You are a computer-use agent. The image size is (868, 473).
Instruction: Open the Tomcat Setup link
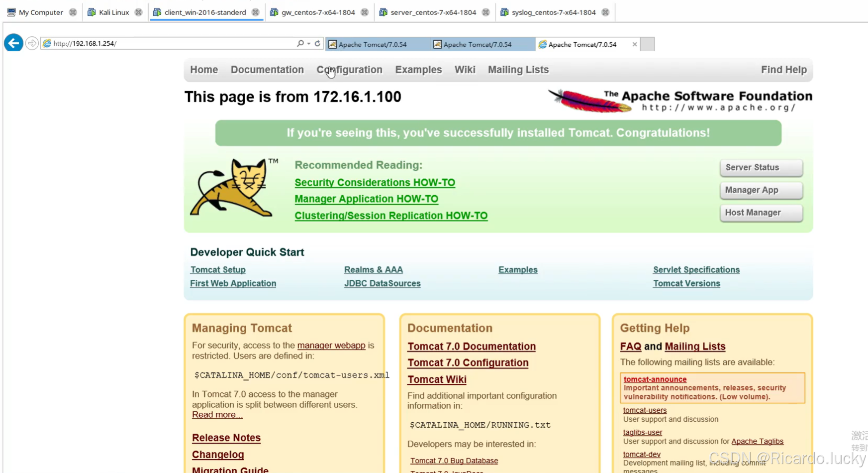click(x=218, y=270)
